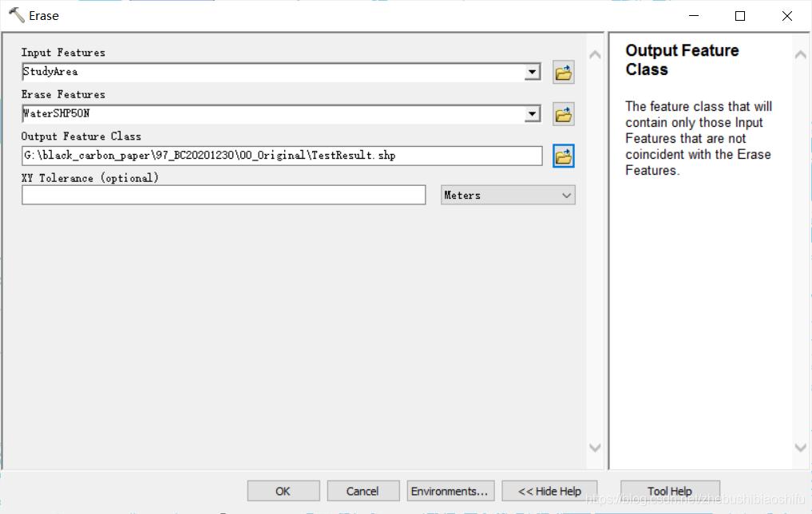This screenshot has width=812, height=514.
Task: Click the Erase Features label
Action: pos(63,94)
